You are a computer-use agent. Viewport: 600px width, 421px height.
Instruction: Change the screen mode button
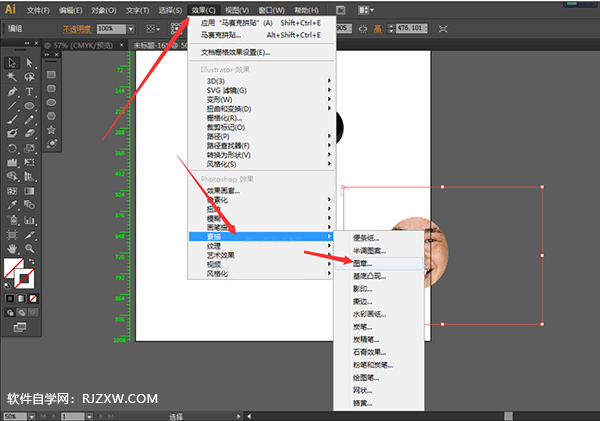click(x=20, y=327)
